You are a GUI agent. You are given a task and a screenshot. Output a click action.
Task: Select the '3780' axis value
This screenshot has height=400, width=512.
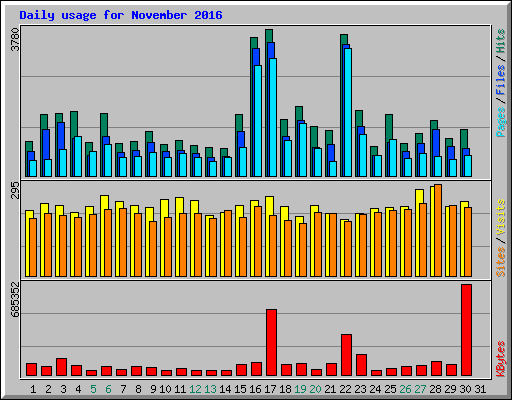click(x=15, y=40)
